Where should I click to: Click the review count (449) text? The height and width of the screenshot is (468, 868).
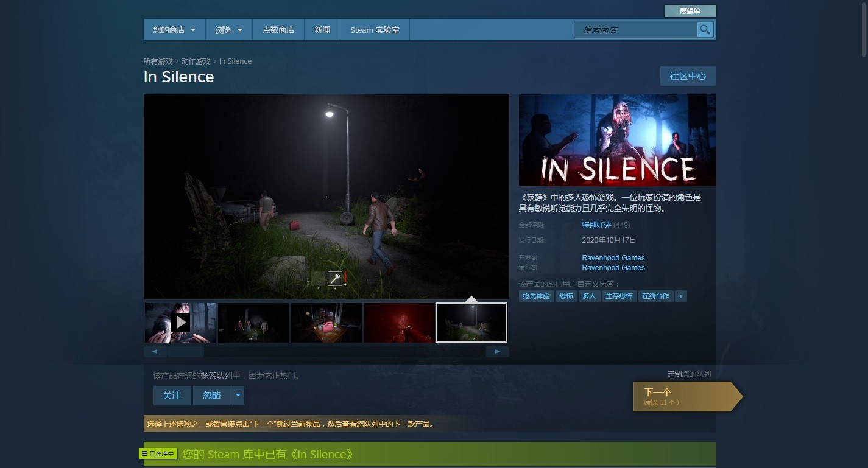click(622, 225)
